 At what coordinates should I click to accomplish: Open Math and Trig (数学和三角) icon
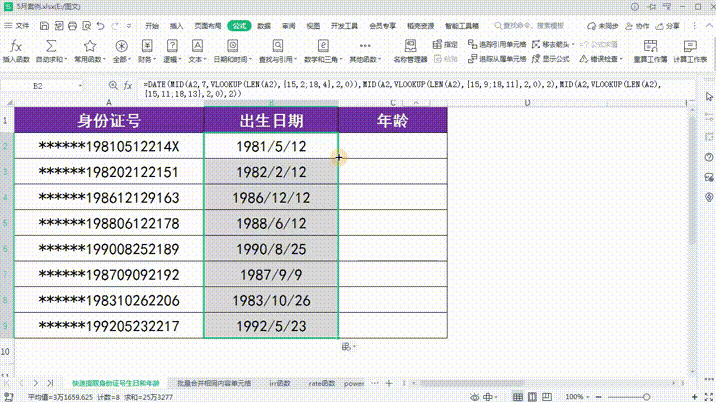[323, 46]
